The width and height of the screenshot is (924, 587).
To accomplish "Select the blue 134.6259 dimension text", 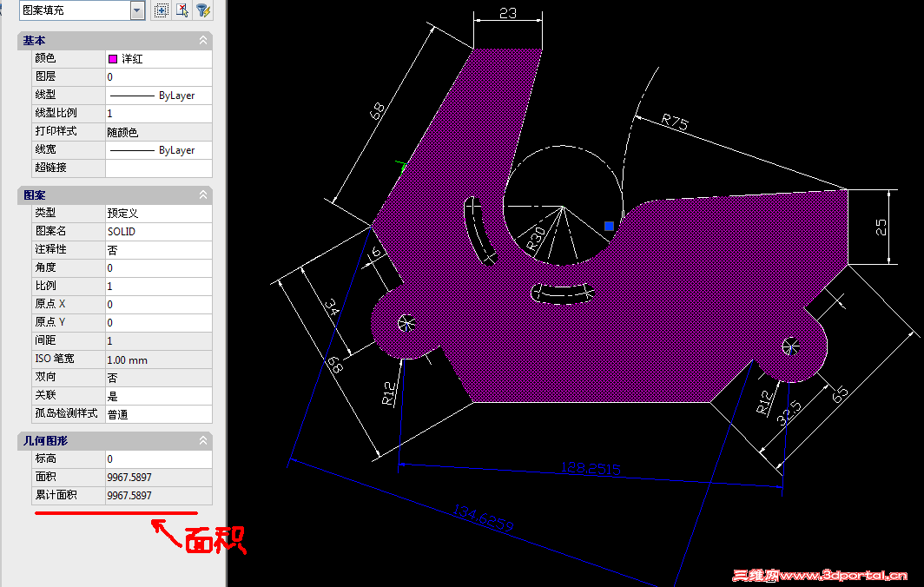I will (x=483, y=518).
